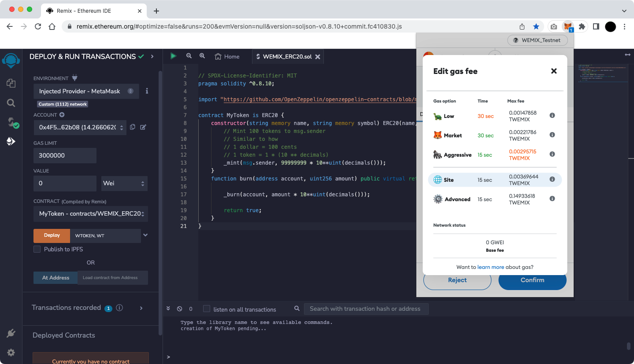Click the orange Deploy button
This screenshot has height=364, width=634.
52,235
